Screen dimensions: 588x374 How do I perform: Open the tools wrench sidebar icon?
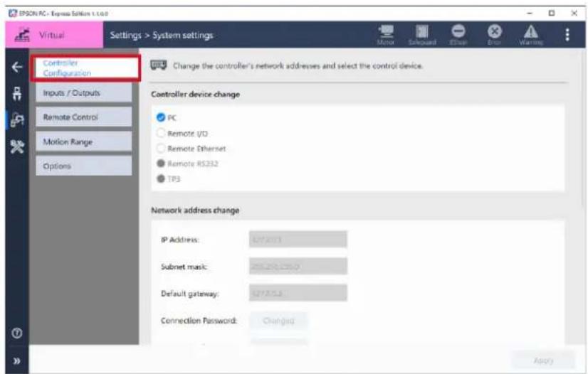17,146
